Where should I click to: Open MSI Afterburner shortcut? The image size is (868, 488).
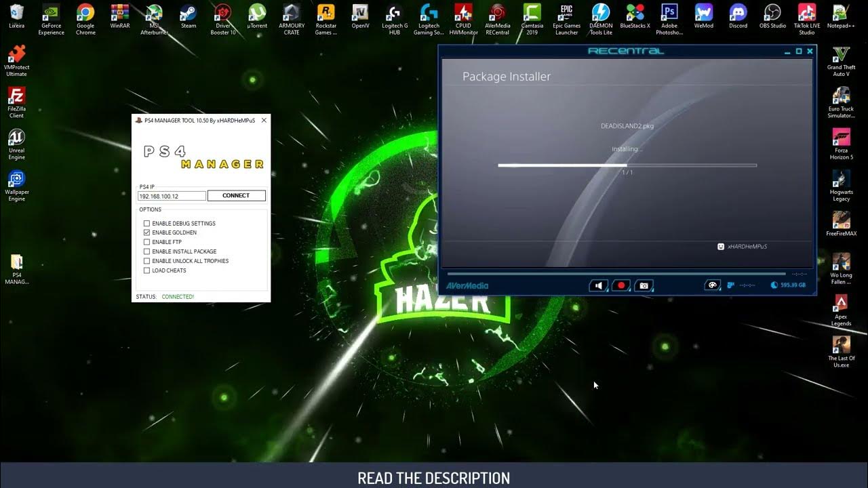(x=155, y=18)
